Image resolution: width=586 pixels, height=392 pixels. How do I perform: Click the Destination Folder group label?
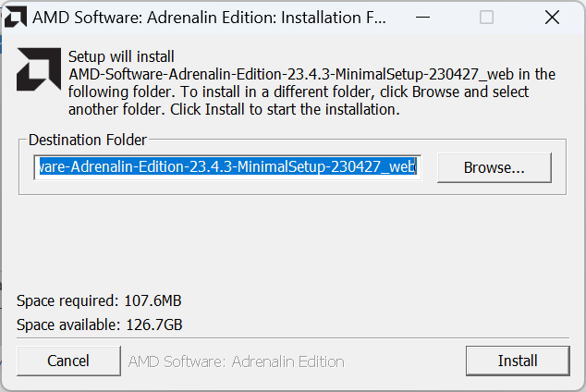87,140
